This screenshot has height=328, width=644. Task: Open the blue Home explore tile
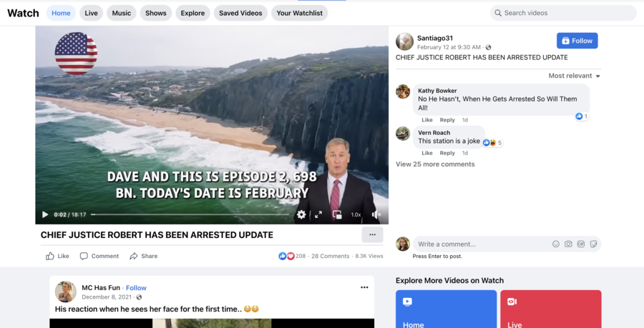coord(446,309)
